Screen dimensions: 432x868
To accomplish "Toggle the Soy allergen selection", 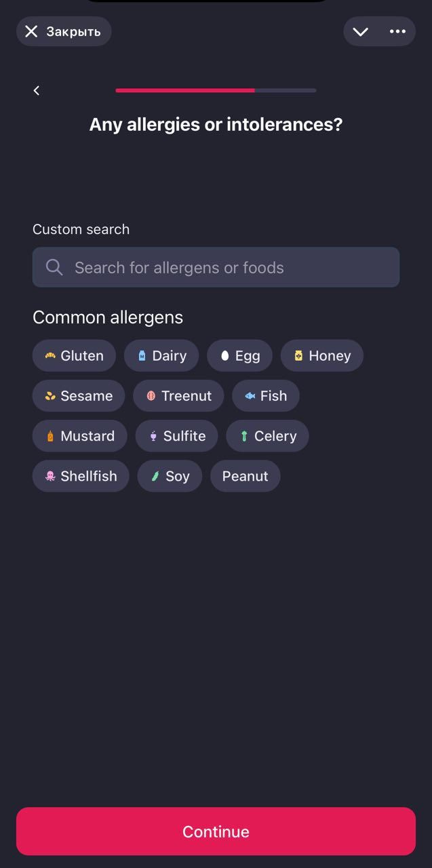I will click(170, 476).
